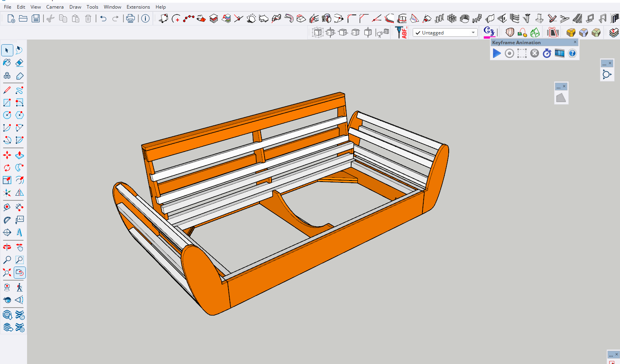Image resolution: width=620 pixels, height=364 pixels.
Task: Select the Orbit camera tool
Action: (x=7, y=247)
